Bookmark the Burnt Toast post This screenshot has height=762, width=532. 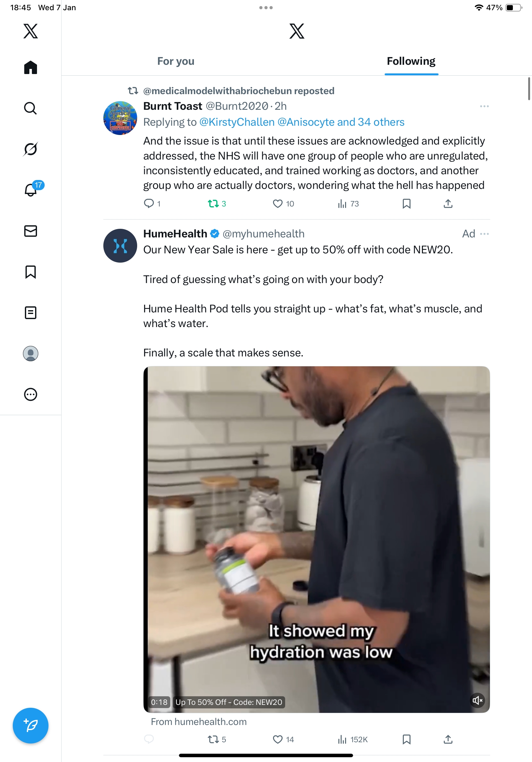406,204
